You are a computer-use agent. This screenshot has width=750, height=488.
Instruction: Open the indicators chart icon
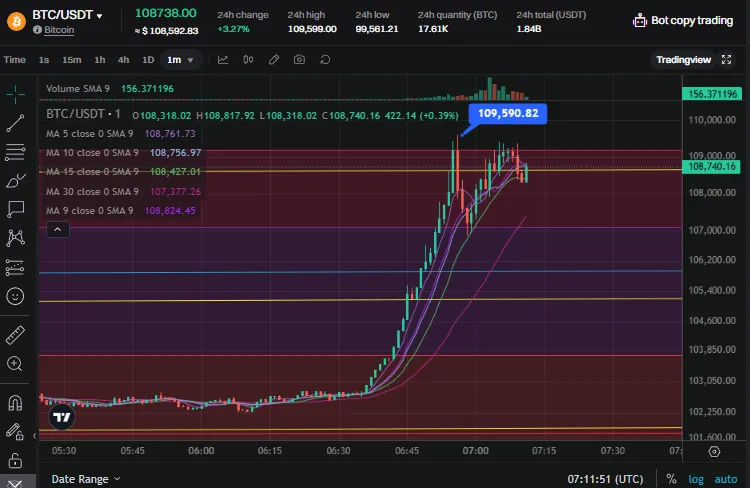(223, 60)
